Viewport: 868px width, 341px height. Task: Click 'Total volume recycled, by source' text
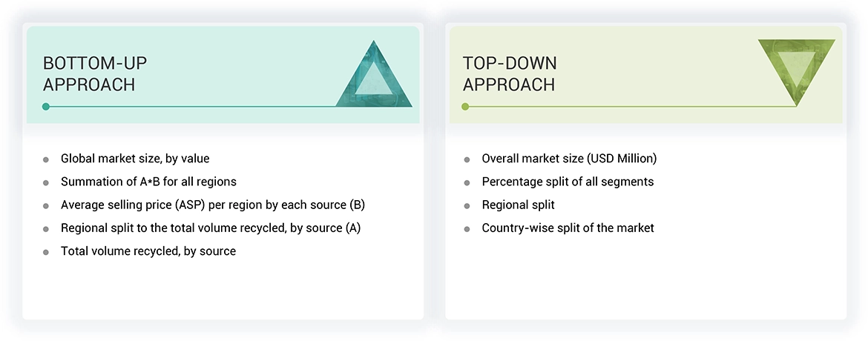(148, 251)
